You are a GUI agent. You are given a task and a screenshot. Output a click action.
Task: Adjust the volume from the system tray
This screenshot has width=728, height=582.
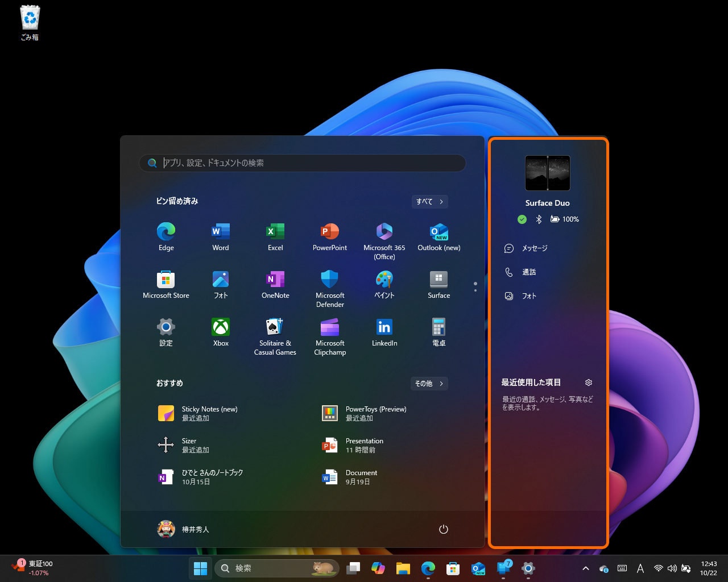pyautogui.click(x=672, y=568)
